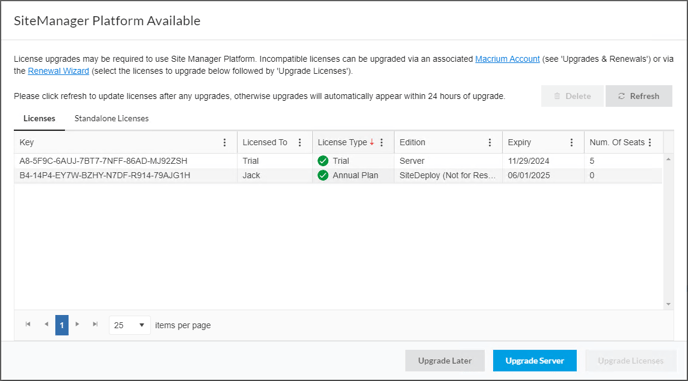
Task: Go to the last page of licenses
Action: tap(95, 324)
